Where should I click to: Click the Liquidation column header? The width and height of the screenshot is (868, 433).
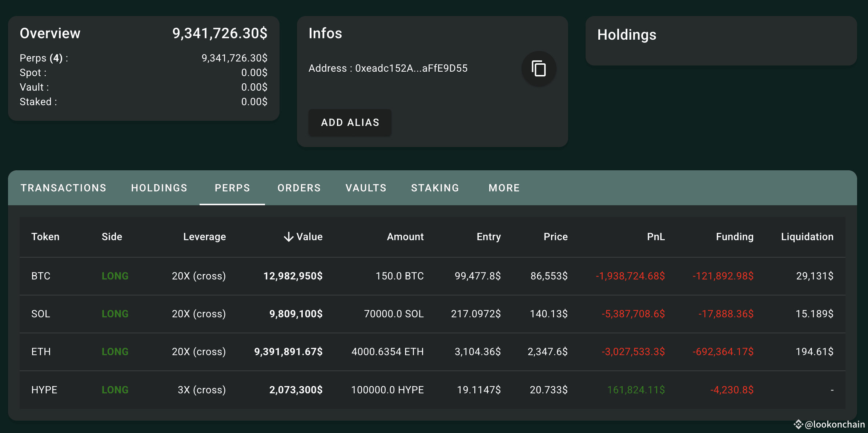coord(807,237)
